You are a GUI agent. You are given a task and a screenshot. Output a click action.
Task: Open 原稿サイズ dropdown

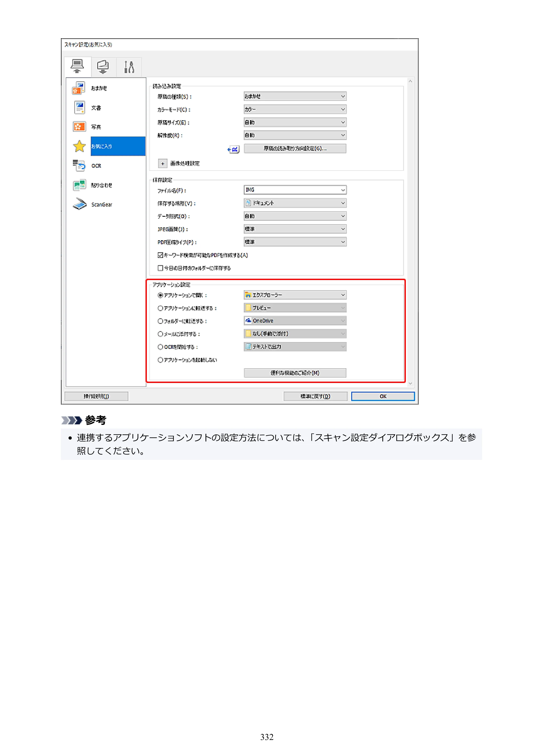coord(295,122)
